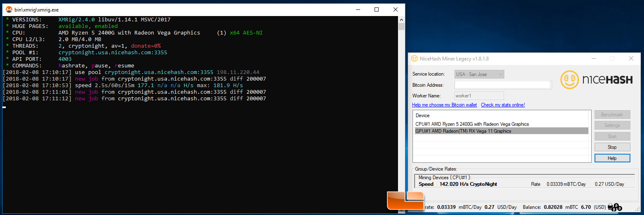Viewport: 644px width, 215px height.
Task: Click the 'x64 AES-NI' text
Action: [x=246, y=33]
